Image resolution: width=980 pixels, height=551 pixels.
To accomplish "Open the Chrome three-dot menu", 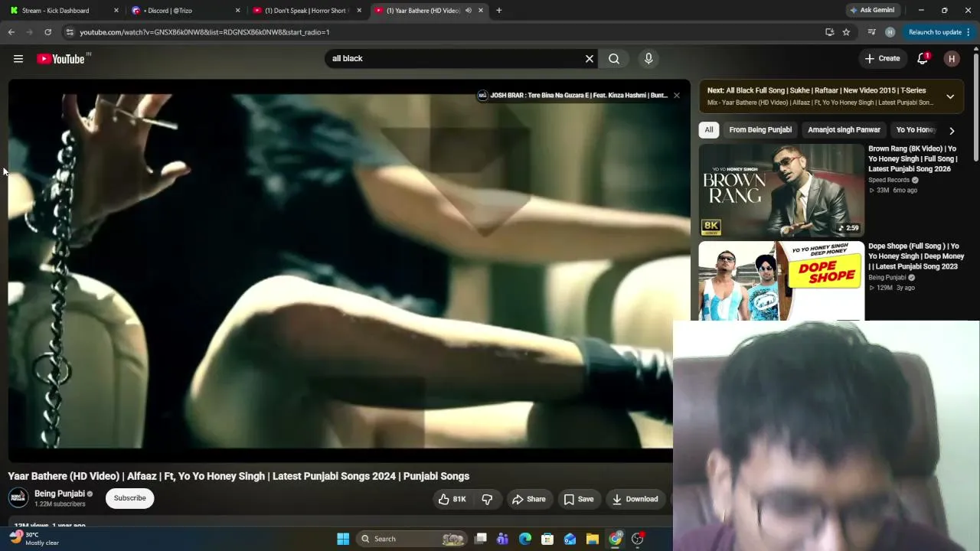I will [969, 32].
